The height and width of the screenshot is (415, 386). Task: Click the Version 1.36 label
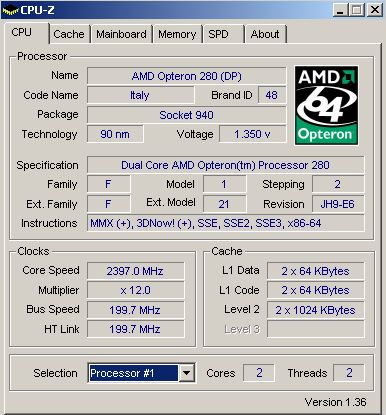click(335, 402)
